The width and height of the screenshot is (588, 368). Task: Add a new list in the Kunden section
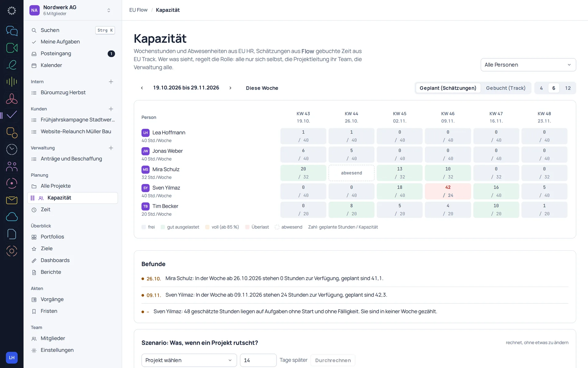111,109
